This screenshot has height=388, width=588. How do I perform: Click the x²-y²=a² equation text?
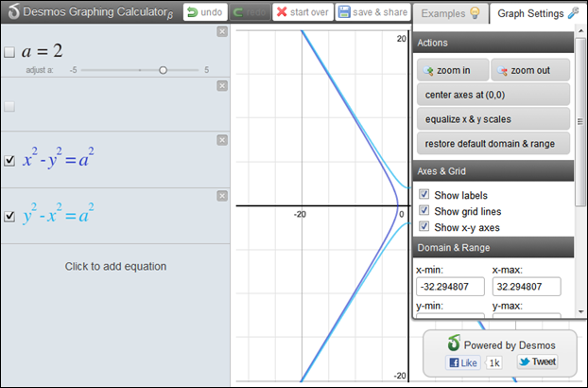pos(59,158)
